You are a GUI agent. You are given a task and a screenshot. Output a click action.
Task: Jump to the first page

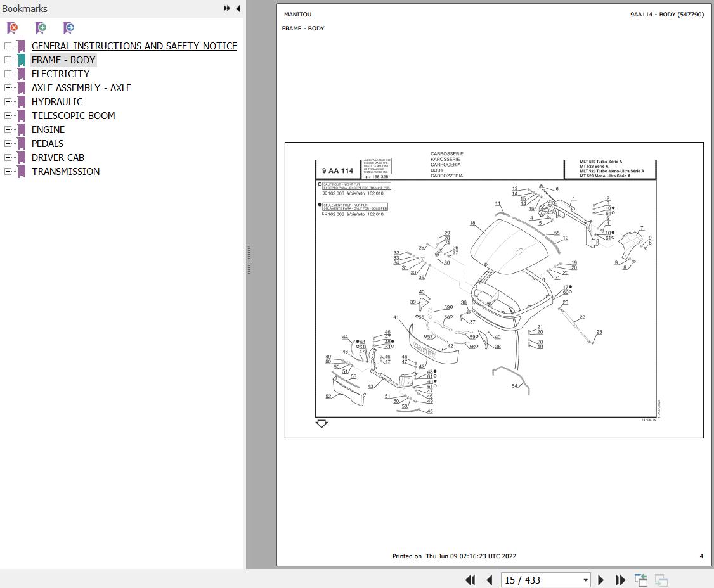[x=470, y=580]
